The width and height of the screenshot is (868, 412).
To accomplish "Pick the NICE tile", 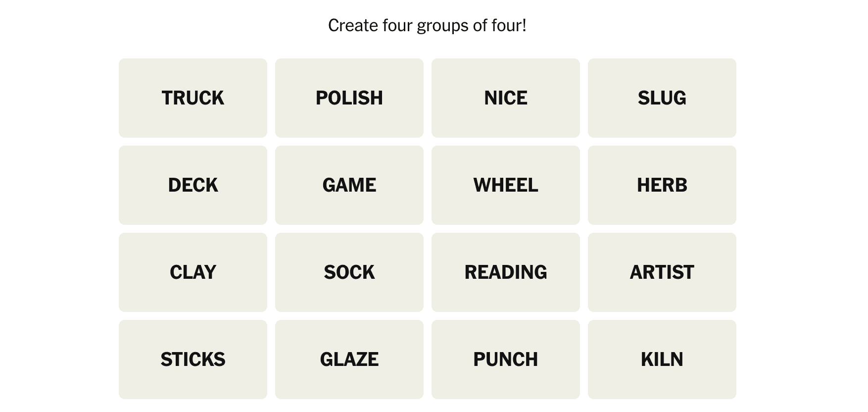I will 506,98.
